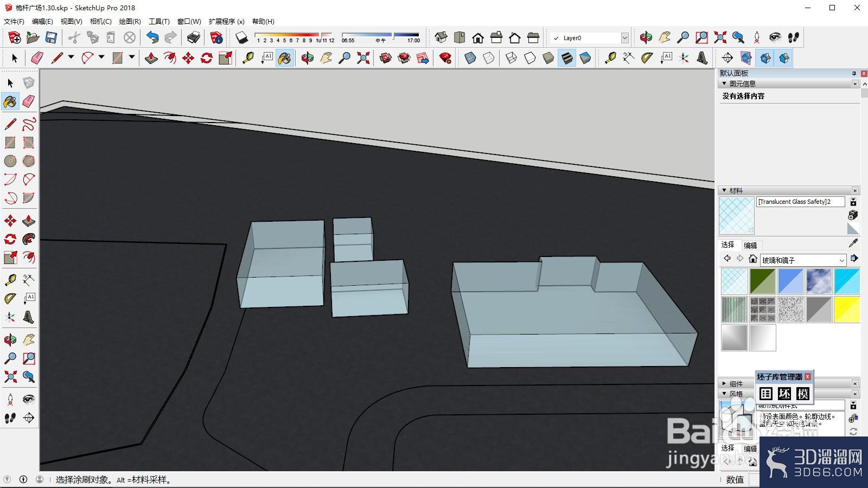868x488 pixels.
Task: Select the Pie arc tool
Action: [29, 198]
